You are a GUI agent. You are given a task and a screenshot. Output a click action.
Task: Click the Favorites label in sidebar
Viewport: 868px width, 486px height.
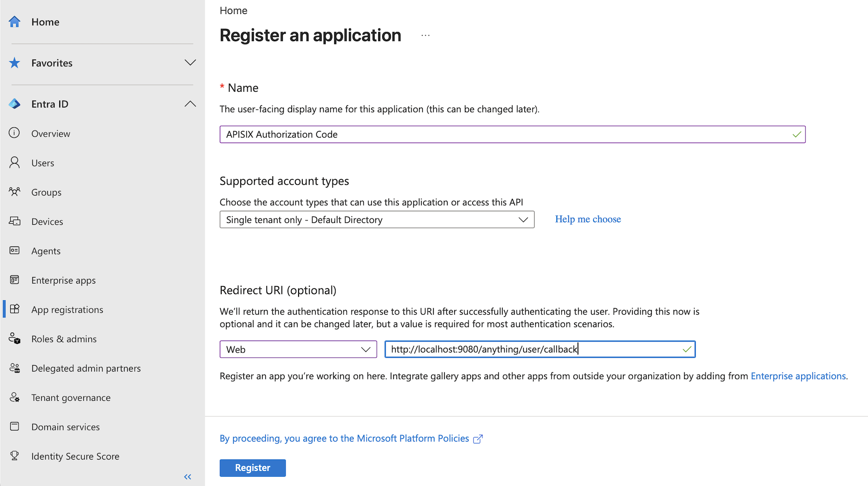52,63
